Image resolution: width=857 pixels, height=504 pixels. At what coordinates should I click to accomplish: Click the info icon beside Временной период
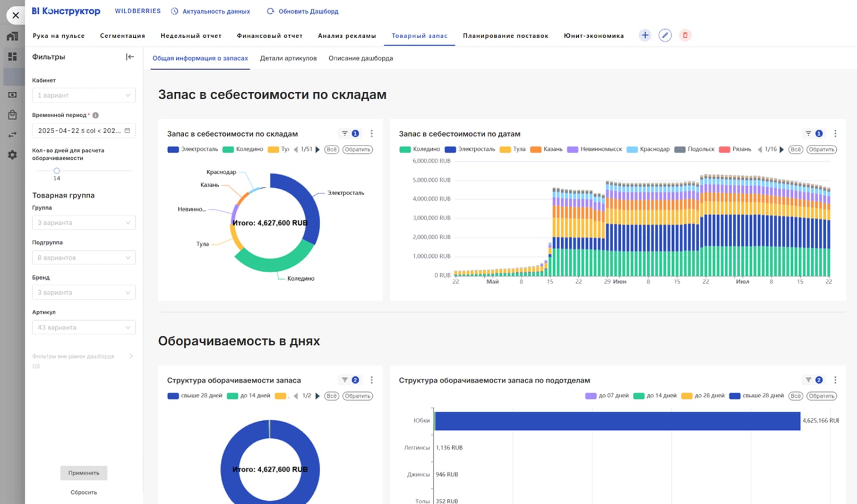96,115
